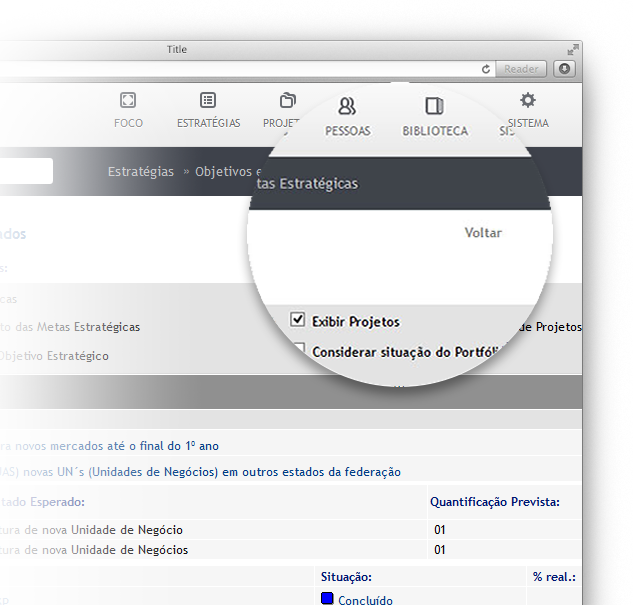Enable Considerar situação do Portfólio checkbox
This screenshot has width=635, height=605.
click(298, 350)
